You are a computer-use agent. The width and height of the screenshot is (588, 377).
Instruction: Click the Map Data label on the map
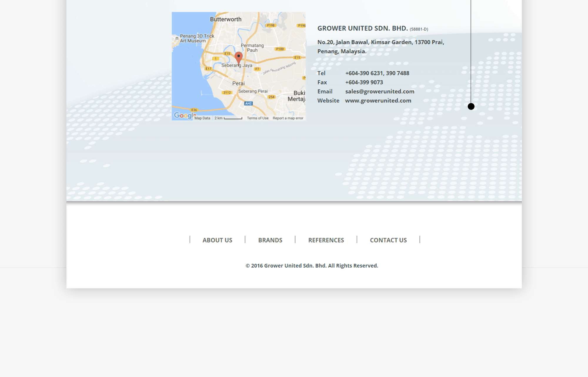[202, 118]
